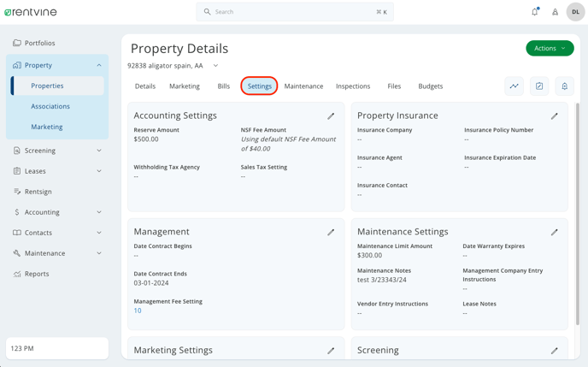This screenshot has width=588, height=367.
Task: Focus the Search input field
Action: click(295, 12)
